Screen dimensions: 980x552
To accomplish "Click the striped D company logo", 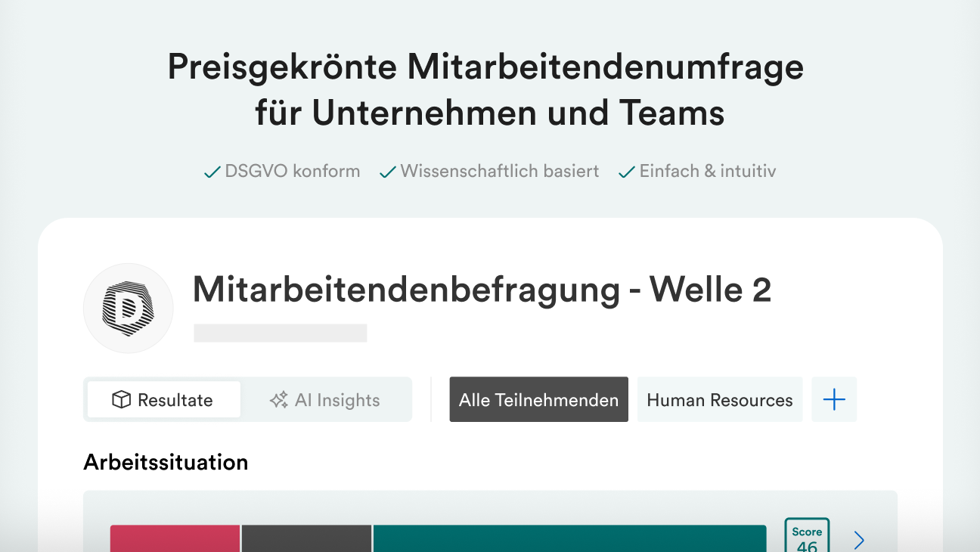I will pyautogui.click(x=128, y=309).
